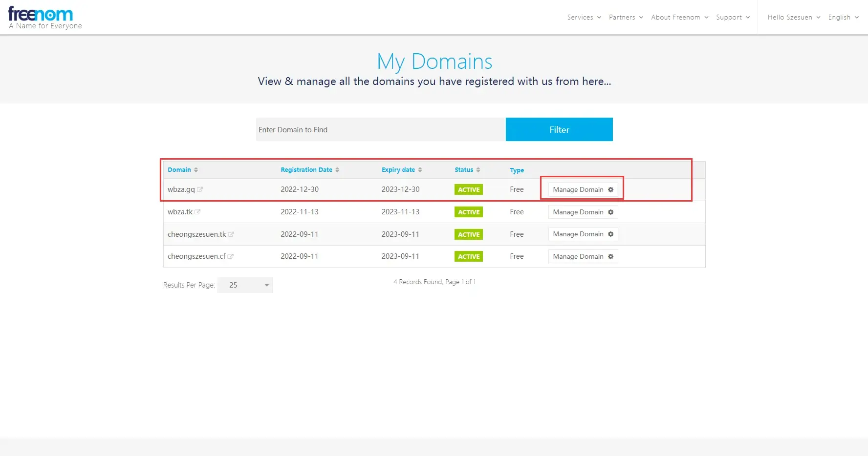Expand the Partners menu

626,17
